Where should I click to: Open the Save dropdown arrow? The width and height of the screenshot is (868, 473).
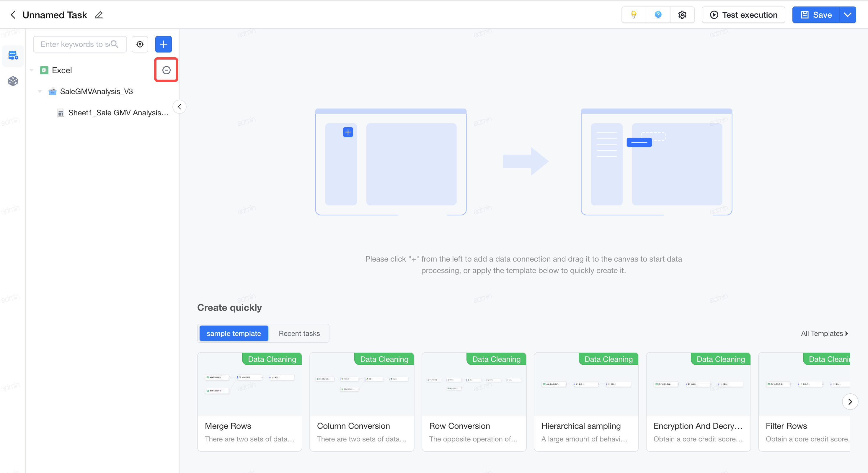847,15
